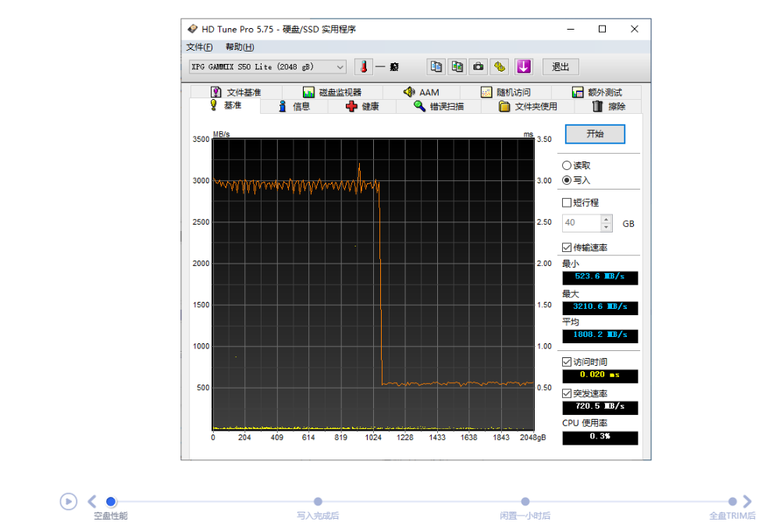Click the thermometer temperature icon

pos(364,67)
